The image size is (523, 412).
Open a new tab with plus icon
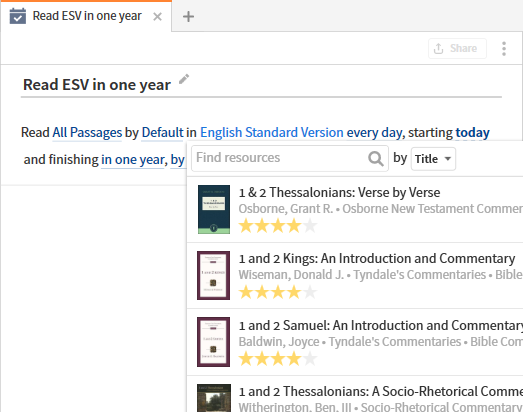[x=188, y=16]
